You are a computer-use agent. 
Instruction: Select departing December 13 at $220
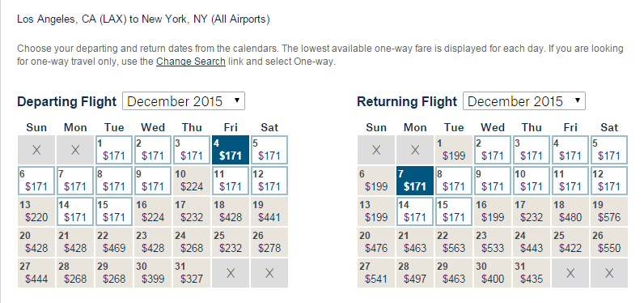pos(36,211)
